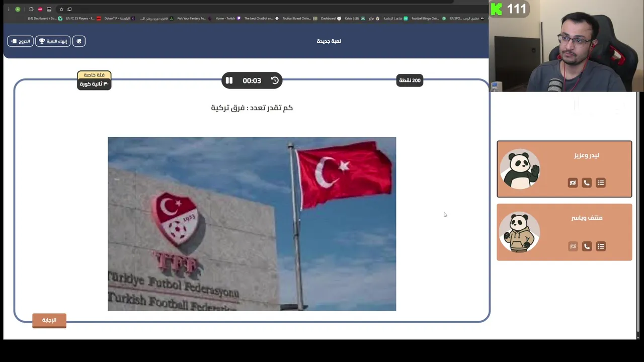Open the EA FC 25 Players bookmark

point(84,19)
